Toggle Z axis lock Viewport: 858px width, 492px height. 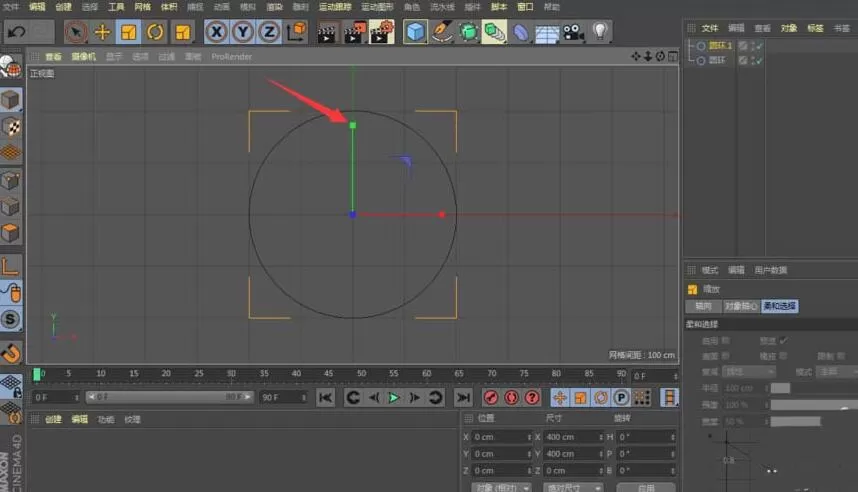[x=269, y=32]
